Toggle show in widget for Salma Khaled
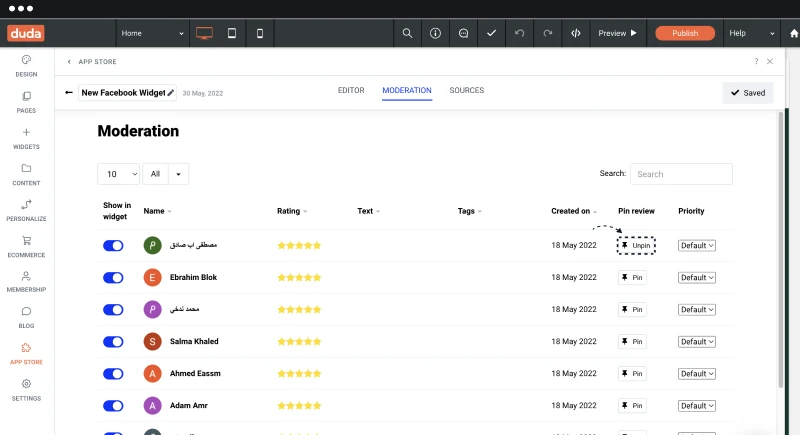Viewport: 800px width, 435px height. (113, 342)
